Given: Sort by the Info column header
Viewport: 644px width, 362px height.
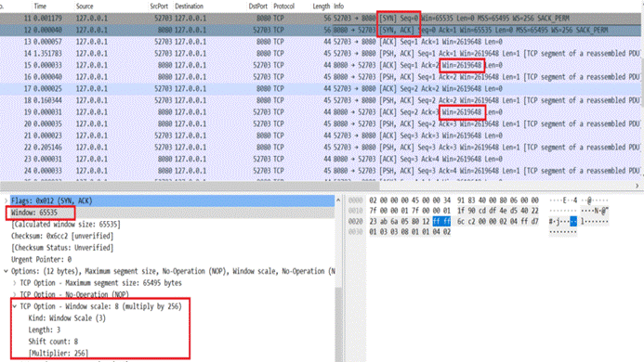Looking at the screenshot, I should (338, 6).
